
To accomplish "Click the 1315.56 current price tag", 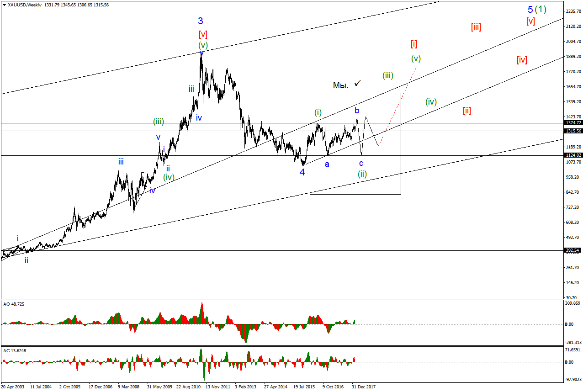I will tap(573, 131).
